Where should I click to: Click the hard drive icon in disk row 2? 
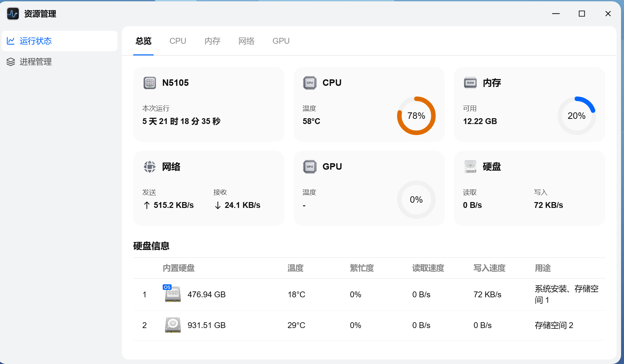172,325
